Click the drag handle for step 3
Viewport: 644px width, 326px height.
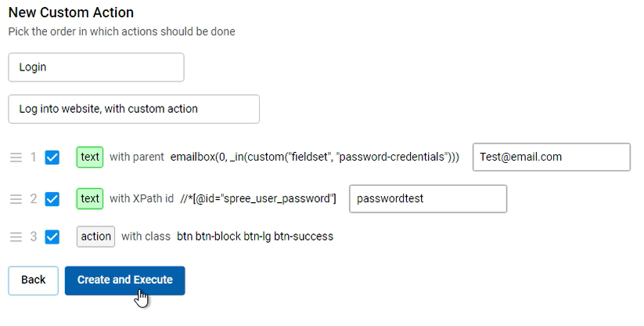click(x=16, y=237)
